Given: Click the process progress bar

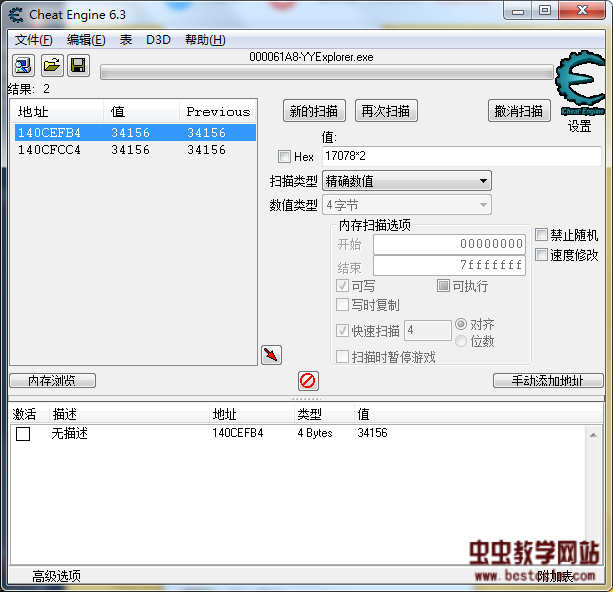Looking at the screenshot, I should coord(326,72).
